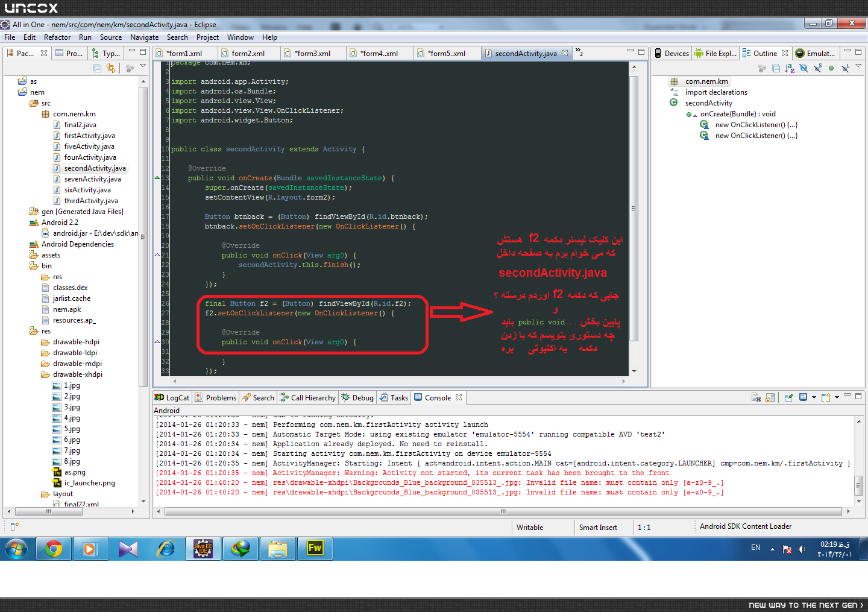
Task: Switch to File Explorer view tab
Action: 715,53
